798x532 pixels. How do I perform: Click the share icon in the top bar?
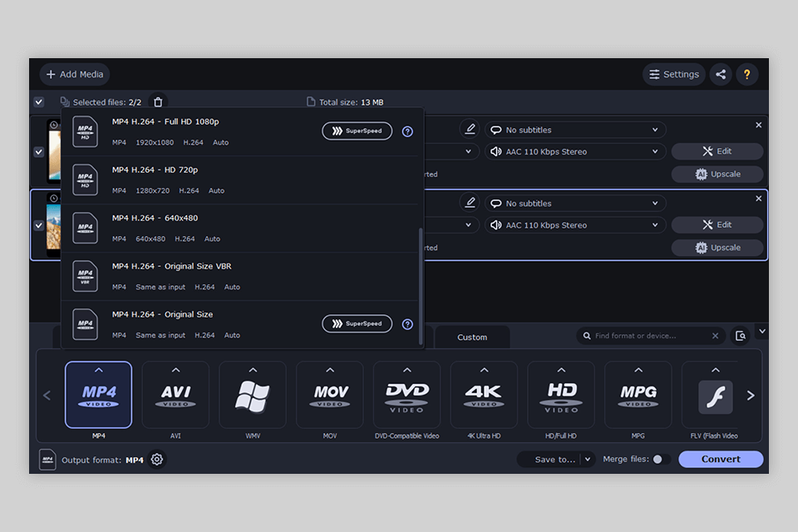click(x=721, y=74)
